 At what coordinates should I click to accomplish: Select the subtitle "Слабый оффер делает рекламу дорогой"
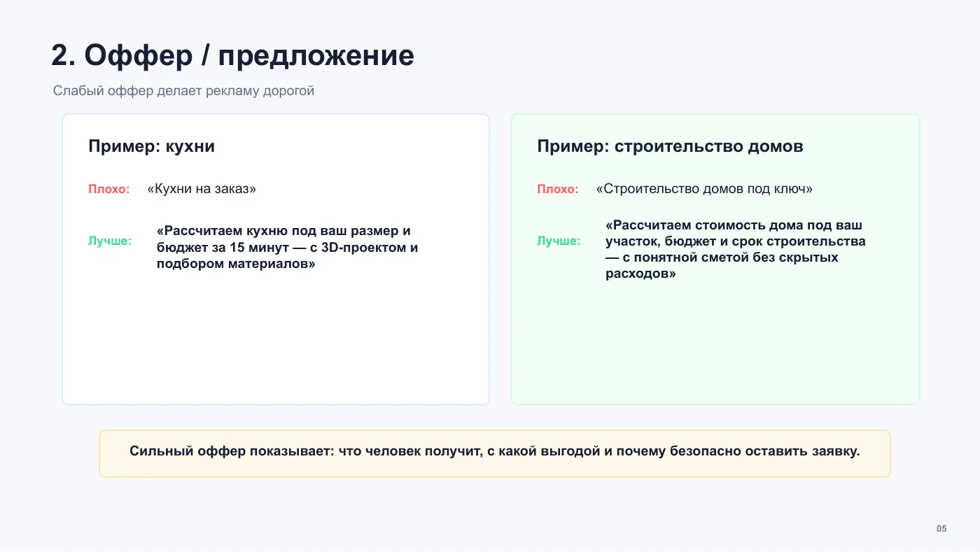coord(183,91)
